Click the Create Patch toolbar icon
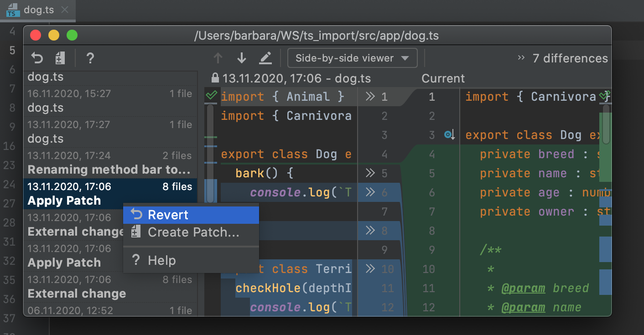This screenshot has height=335, width=644. click(x=60, y=58)
